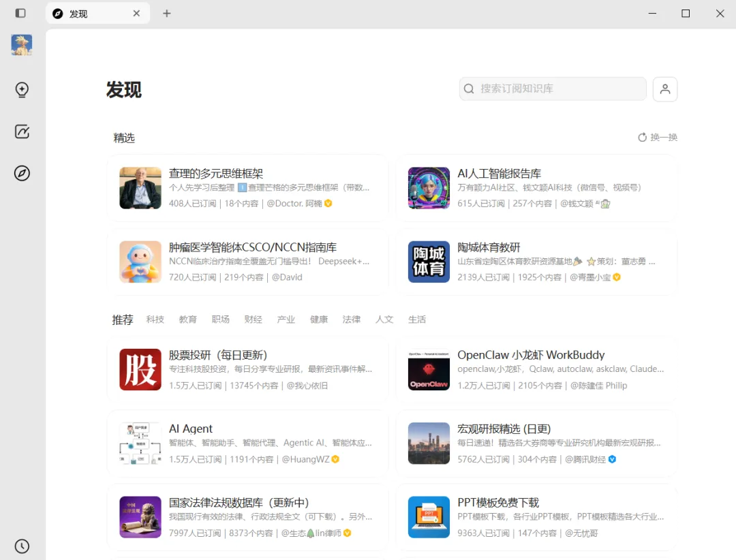
Task: Click author @David
Action: tap(287, 277)
